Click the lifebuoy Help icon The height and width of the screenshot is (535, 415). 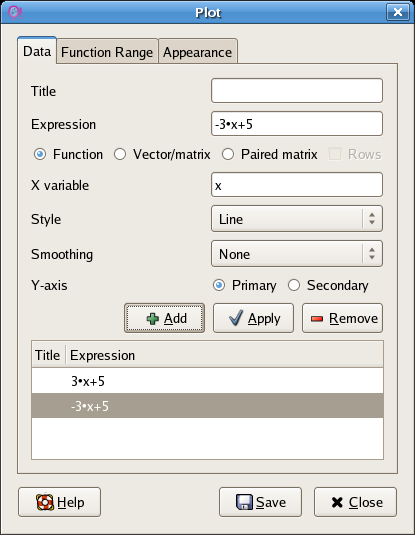click(x=45, y=502)
